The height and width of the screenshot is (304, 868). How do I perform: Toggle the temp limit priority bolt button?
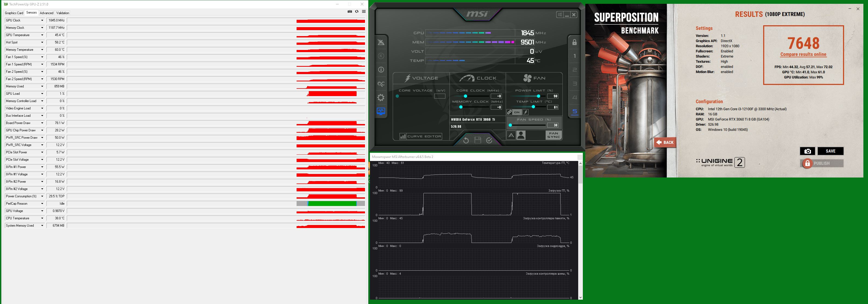click(525, 112)
